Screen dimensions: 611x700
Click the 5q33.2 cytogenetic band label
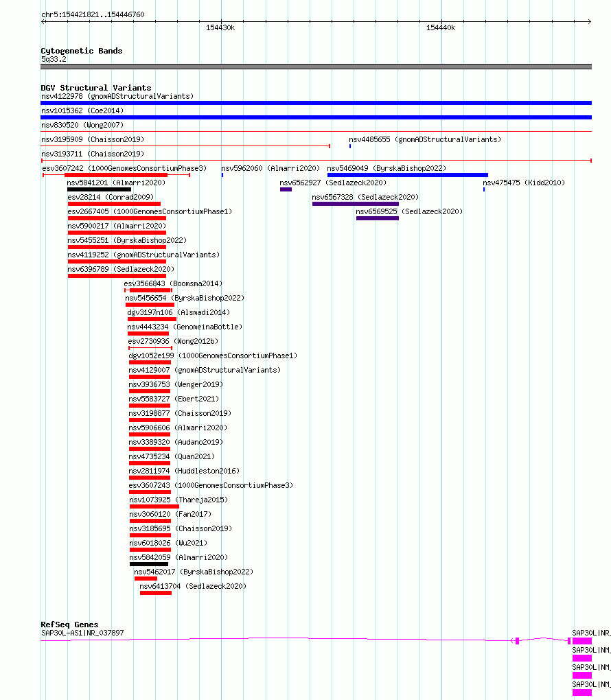[54, 60]
